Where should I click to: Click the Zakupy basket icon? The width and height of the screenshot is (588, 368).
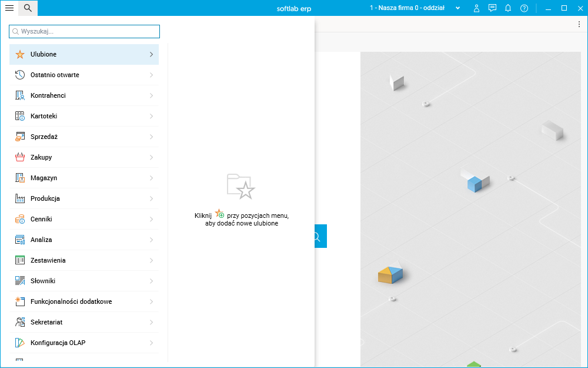click(x=20, y=157)
